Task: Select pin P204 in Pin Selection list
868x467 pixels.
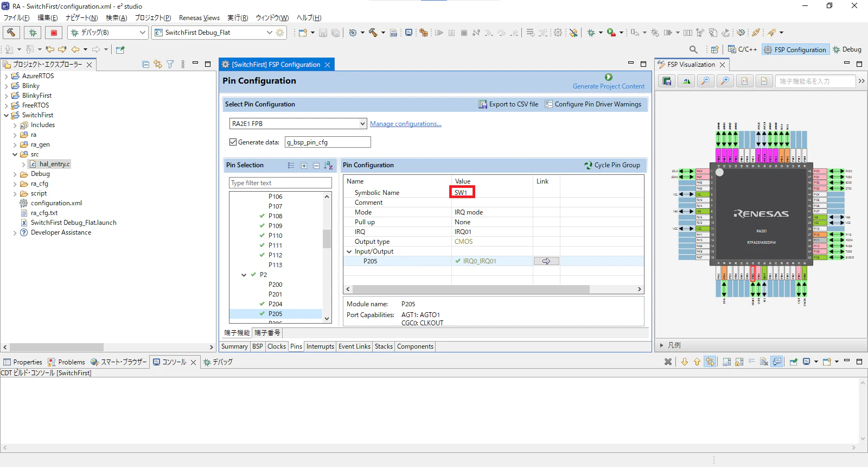Action: coord(275,304)
